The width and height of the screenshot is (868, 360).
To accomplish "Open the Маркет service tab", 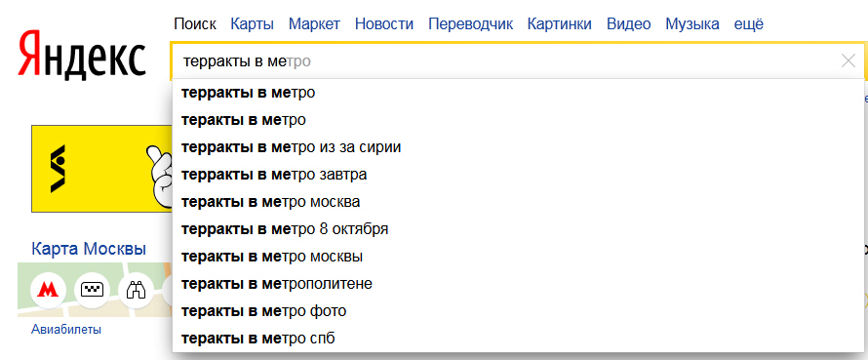I will click(314, 24).
